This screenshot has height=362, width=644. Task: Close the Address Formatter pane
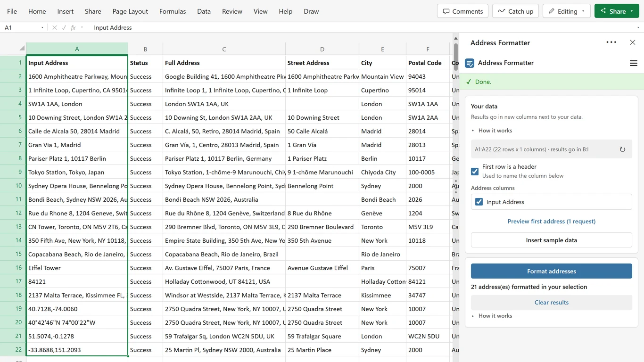pos(633,42)
